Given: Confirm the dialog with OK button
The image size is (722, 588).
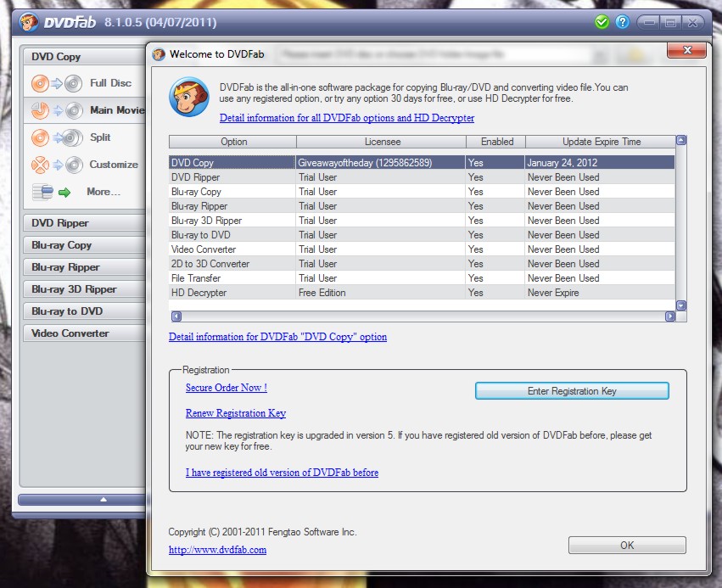Looking at the screenshot, I should tap(627, 546).
